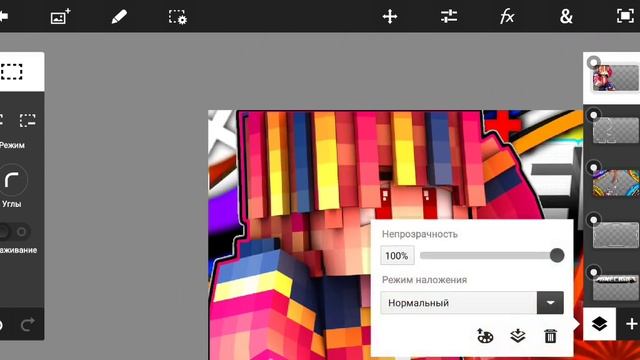Image resolution: width=640 pixels, height=360 pixels.
Task: Select the rectangular marquee shape
Action: [x=11, y=71]
